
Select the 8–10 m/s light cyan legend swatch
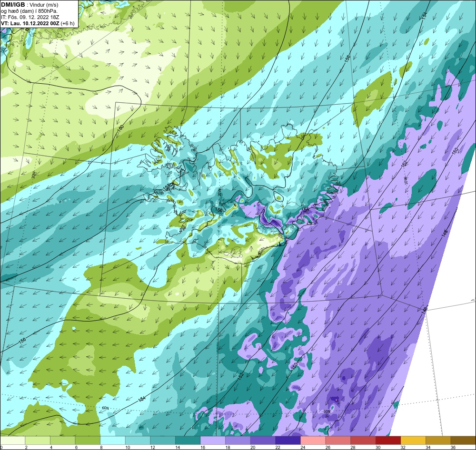(x=113, y=440)
